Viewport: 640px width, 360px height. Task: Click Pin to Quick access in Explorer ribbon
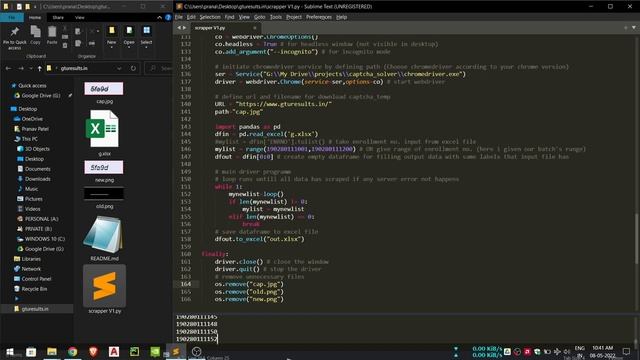14,38
